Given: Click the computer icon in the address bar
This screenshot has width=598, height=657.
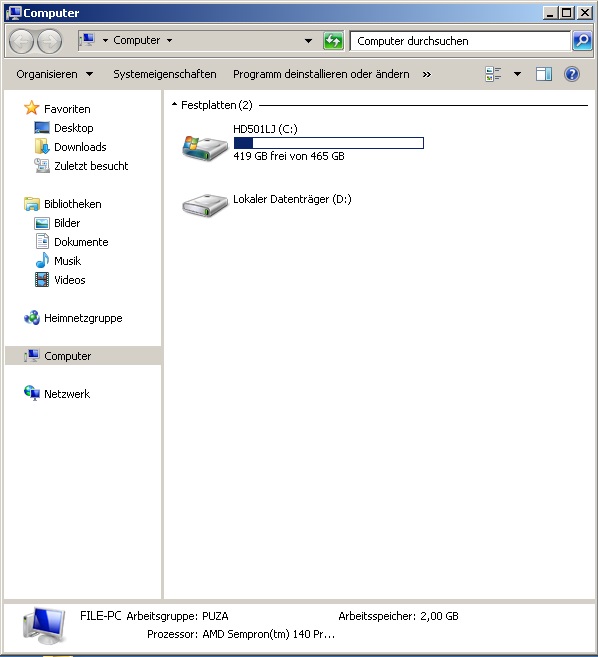Looking at the screenshot, I should click(x=87, y=40).
